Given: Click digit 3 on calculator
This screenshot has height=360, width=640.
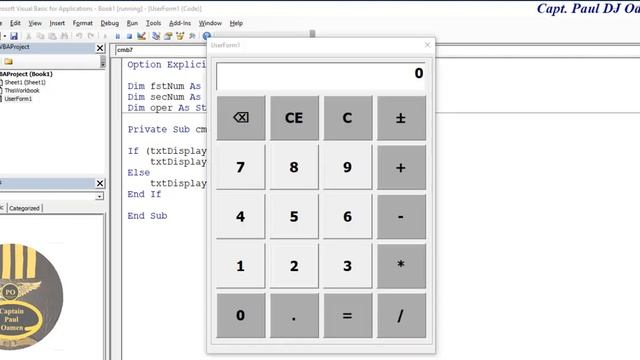Looking at the screenshot, I should pos(348,266).
